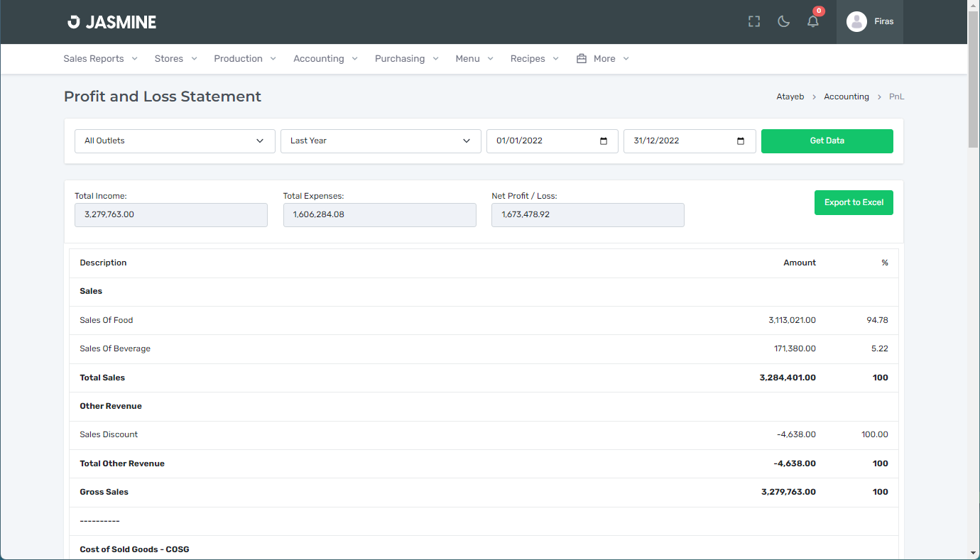Click the Accounting breadcrumb link
The height and width of the screenshot is (560, 980).
846,97
